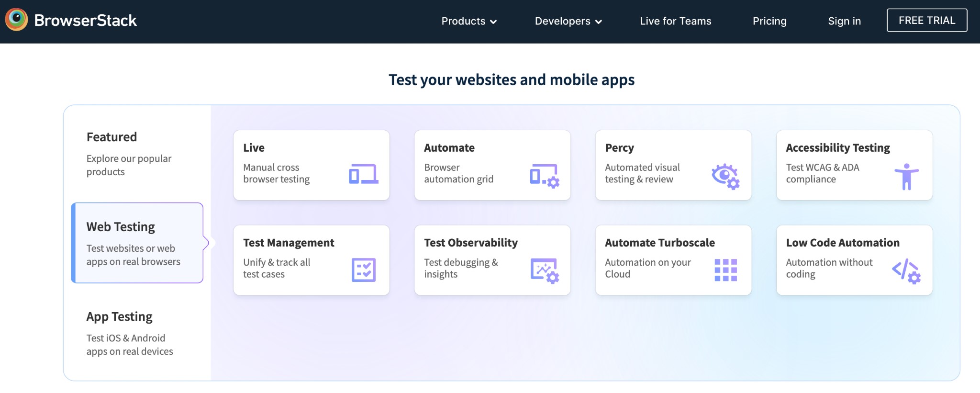Screen dimensions: 980x393
Task: Open the Test Observability card title
Action: [471, 243]
